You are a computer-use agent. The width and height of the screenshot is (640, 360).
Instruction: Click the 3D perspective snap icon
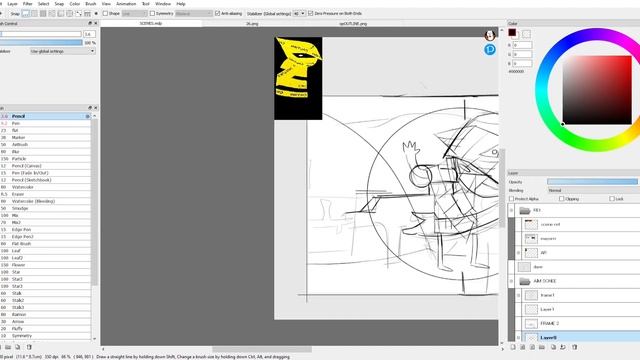click(x=87, y=14)
